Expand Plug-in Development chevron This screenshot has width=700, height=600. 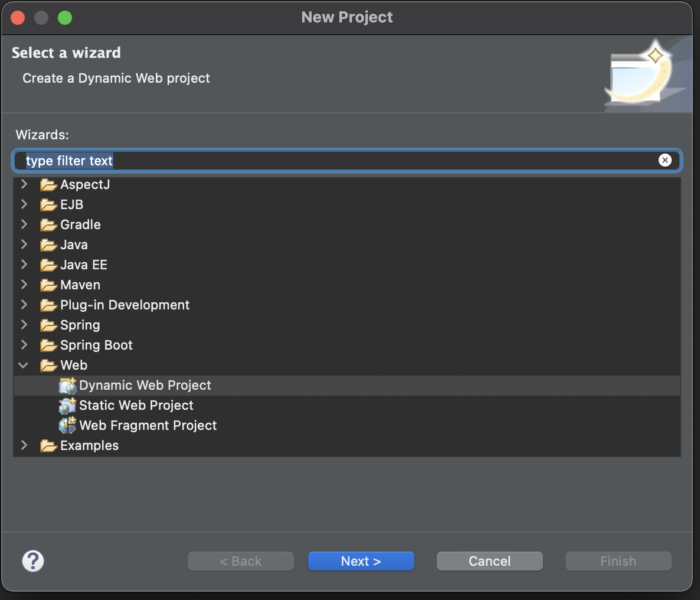pyautogui.click(x=24, y=305)
